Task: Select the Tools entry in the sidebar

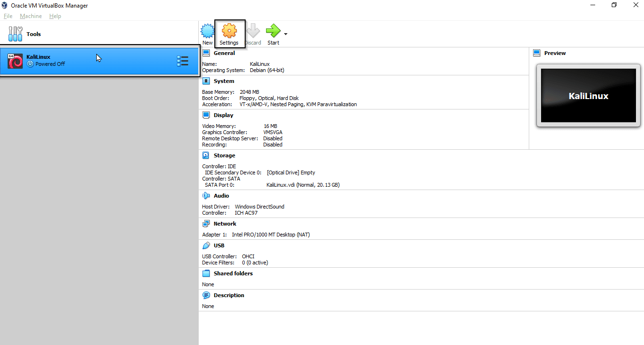Action: (99, 34)
